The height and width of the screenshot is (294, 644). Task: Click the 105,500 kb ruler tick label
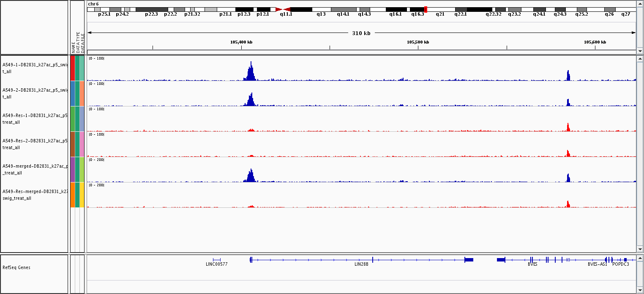418,42
